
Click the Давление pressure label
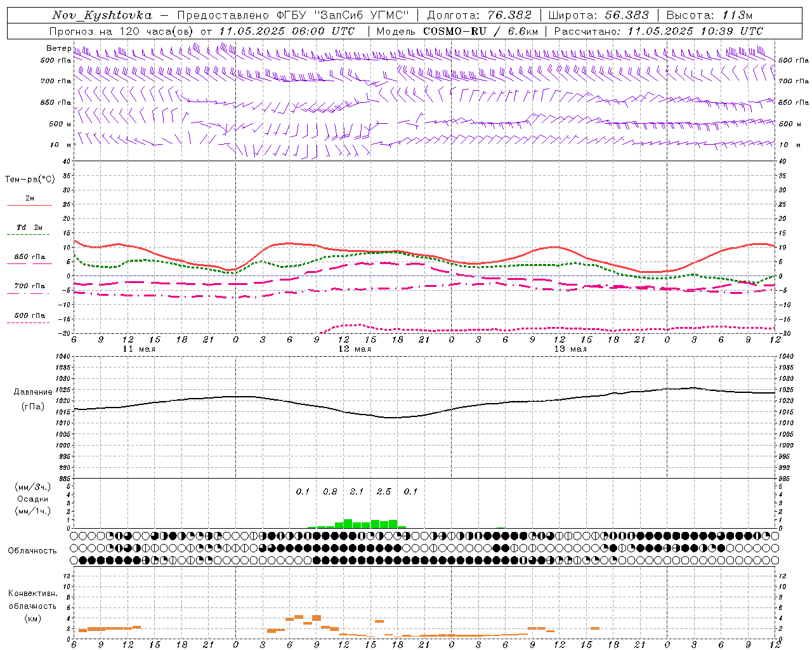click(x=33, y=392)
